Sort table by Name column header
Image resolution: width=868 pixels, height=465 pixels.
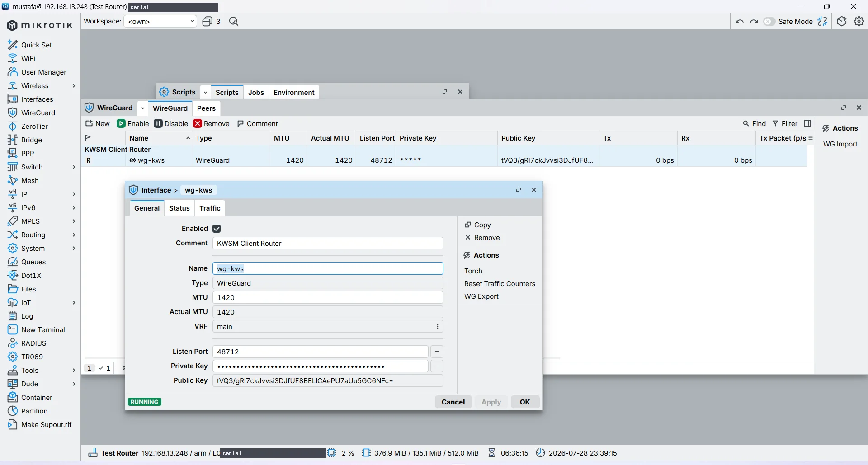point(158,138)
